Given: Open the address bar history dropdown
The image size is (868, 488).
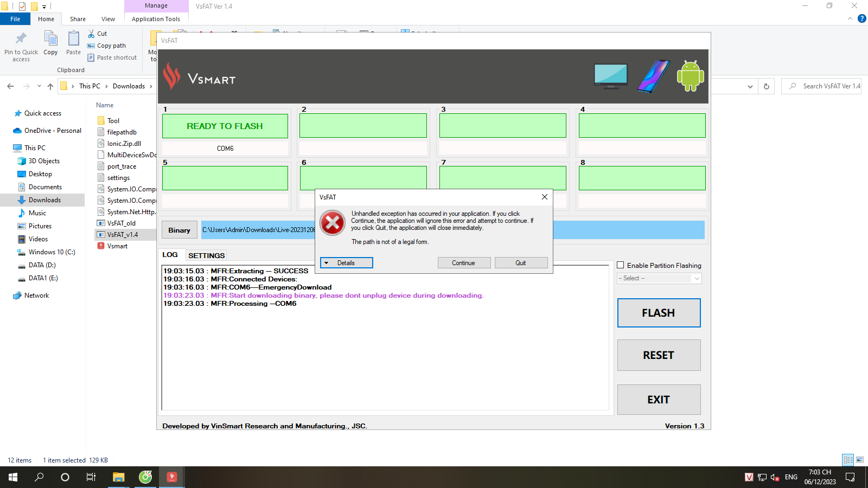Looking at the screenshot, I should pos(750,86).
